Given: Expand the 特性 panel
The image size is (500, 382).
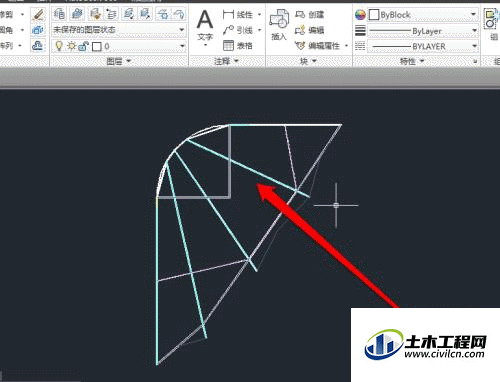Looking at the screenshot, I should [412, 61].
